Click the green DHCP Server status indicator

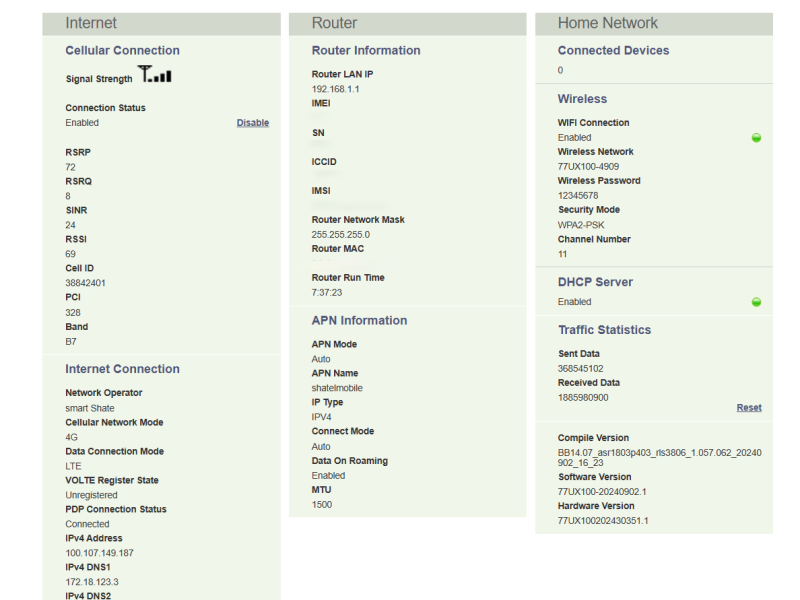tap(756, 302)
